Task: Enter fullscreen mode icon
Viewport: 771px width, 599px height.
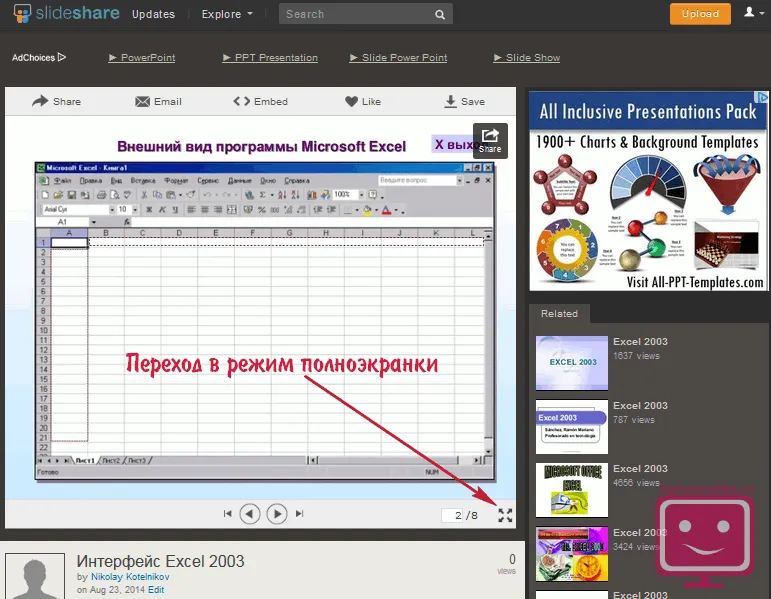Action: click(505, 515)
